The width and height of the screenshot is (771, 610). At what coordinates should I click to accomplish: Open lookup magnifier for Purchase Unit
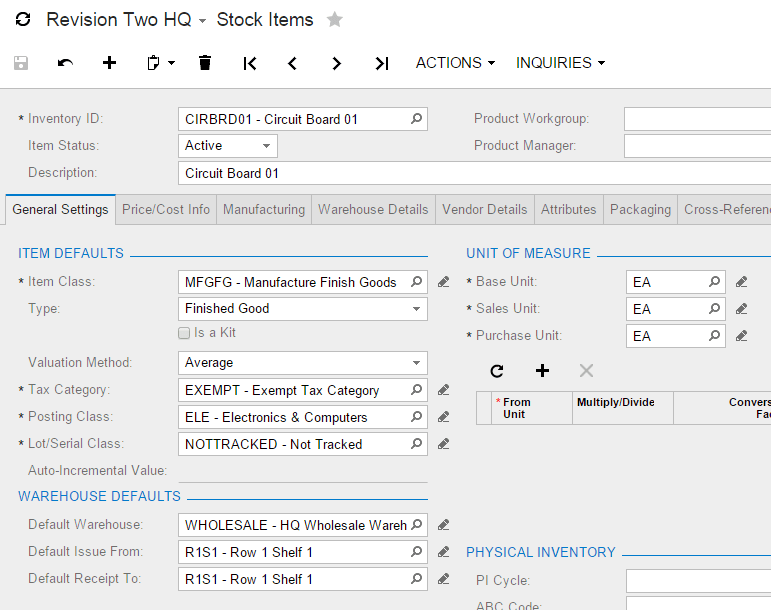click(x=714, y=336)
